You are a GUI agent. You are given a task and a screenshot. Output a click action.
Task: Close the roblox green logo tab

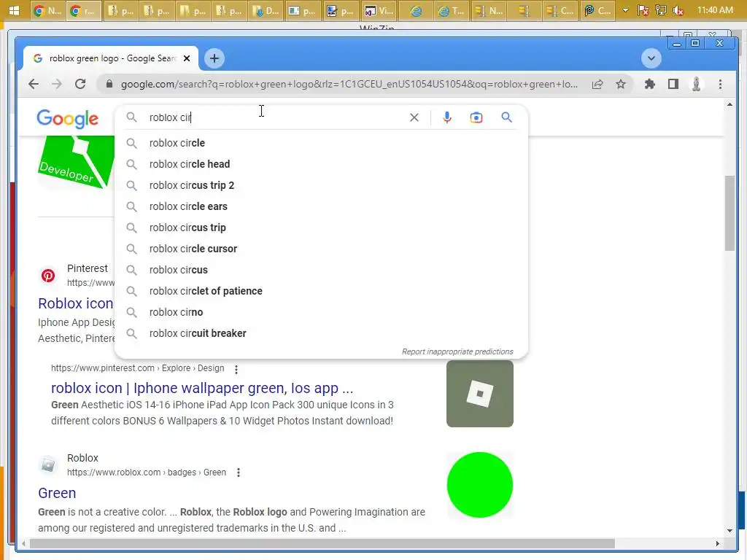[x=187, y=58]
